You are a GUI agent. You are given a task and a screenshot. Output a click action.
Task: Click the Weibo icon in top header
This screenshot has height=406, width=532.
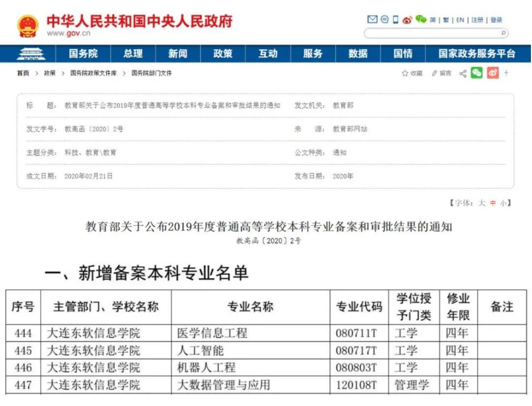(407, 20)
